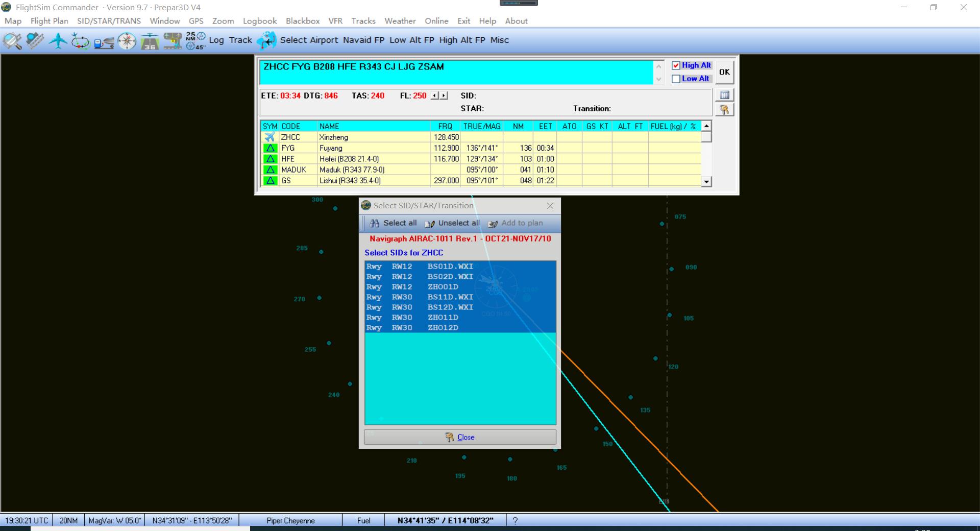Click the aircraft symbol in ZHCC row
This screenshot has width=980, height=531.
click(x=270, y=137)
